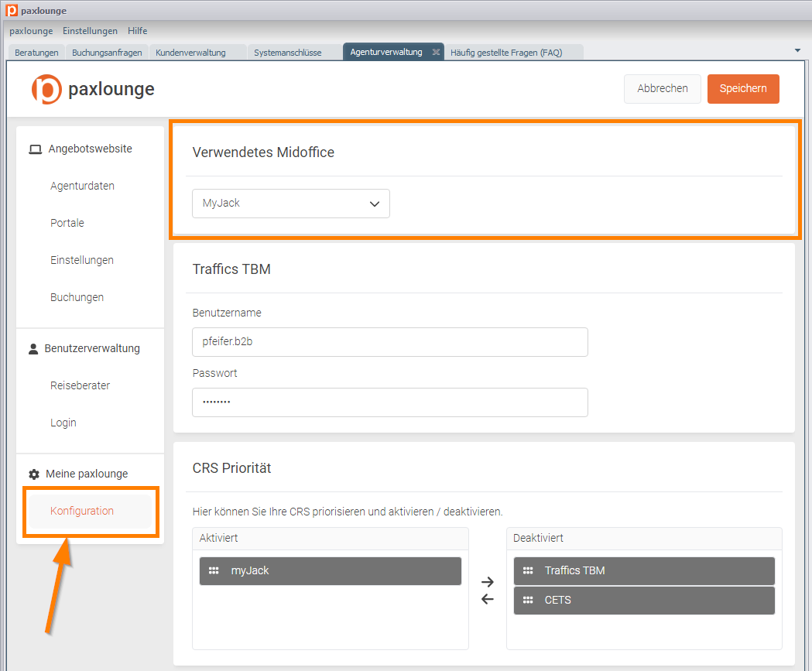Open the Einstellungen menu
This screenshot has width=812, height=671.
90,31
